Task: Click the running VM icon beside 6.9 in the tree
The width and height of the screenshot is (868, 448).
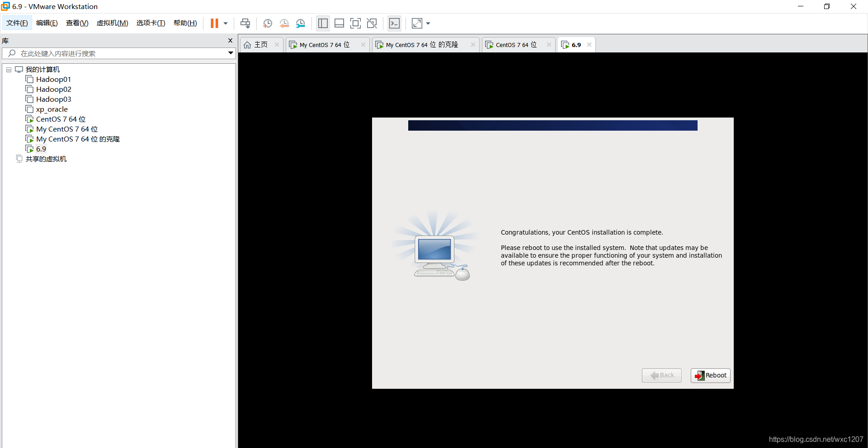Action: click(30, 149)
